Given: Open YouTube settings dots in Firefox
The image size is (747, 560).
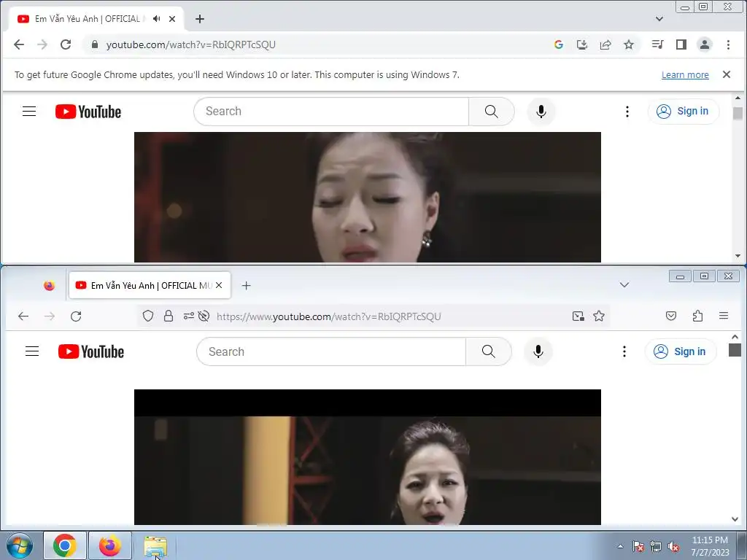Looking at the screenshot, I should [624, 351].
